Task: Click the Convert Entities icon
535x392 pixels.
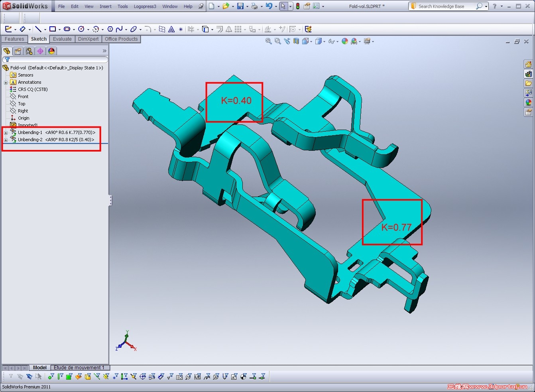Action: [205, 29]
